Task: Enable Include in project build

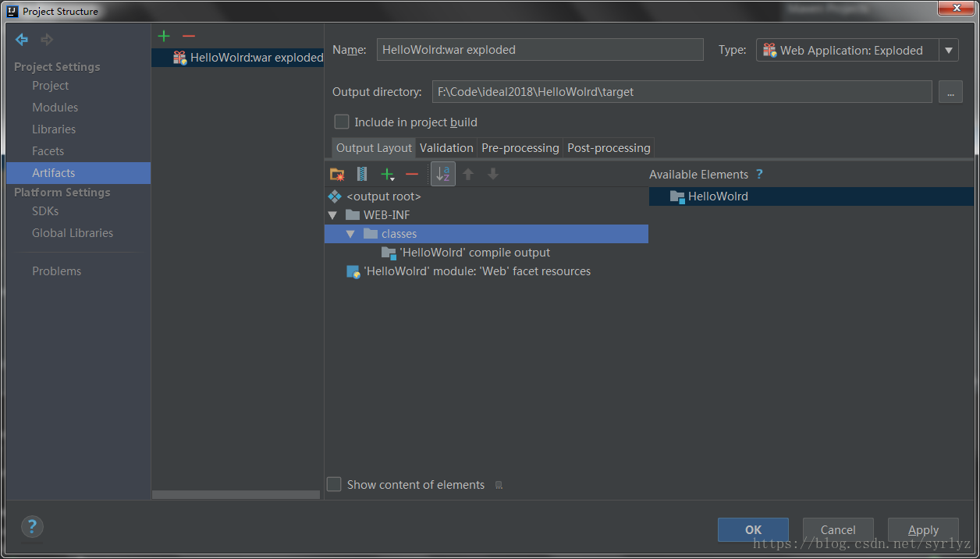Action: pyautogui.click(x=342, y=122)
